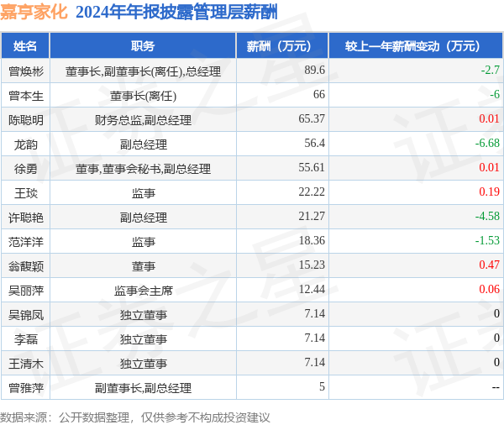The height and width of the screenshot is (425, 504).
Task: Click 王清木's 独立董事 position cell
Action: point(143,364)
